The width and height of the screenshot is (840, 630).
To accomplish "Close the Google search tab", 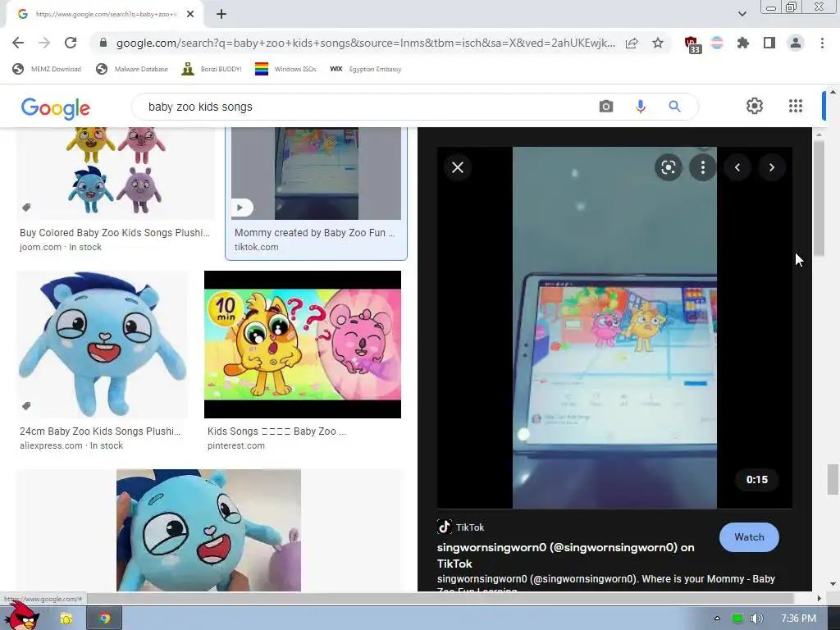I will (190, 14).
